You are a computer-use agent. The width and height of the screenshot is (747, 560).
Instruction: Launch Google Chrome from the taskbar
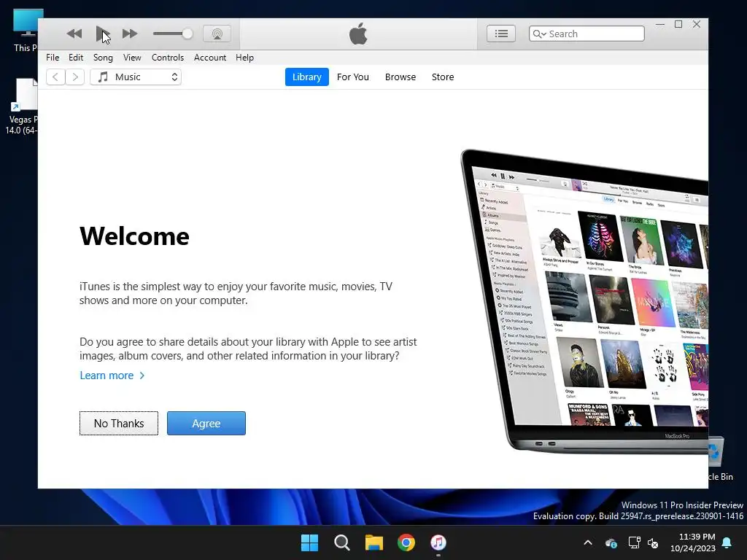pyautogui.click(x=406, y=542)
